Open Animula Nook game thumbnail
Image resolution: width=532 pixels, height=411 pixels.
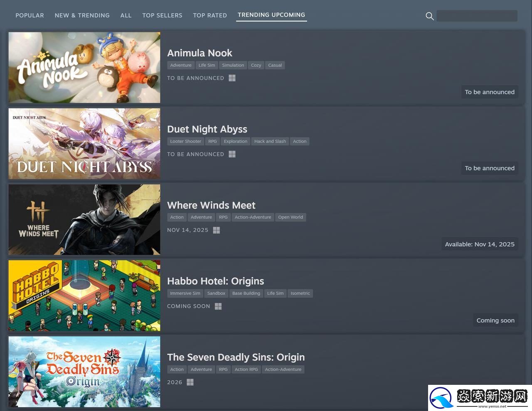pyautogui.click(x=84, y=68)
